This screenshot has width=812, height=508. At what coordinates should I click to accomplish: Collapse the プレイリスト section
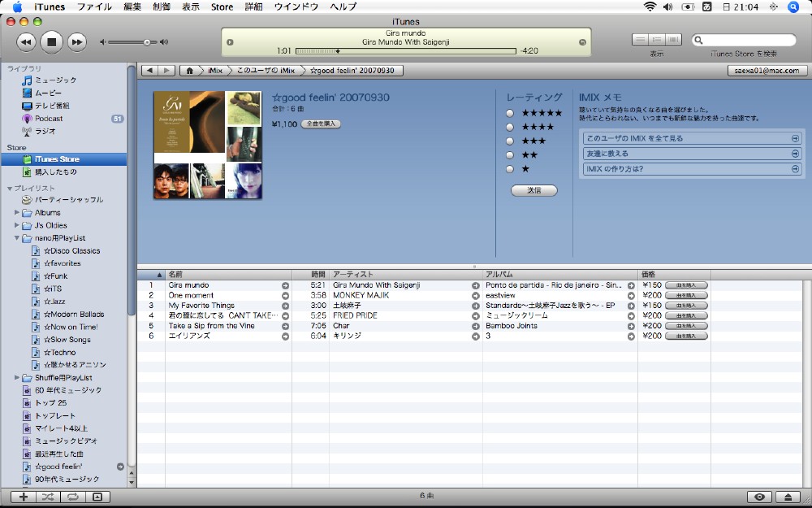9,189
